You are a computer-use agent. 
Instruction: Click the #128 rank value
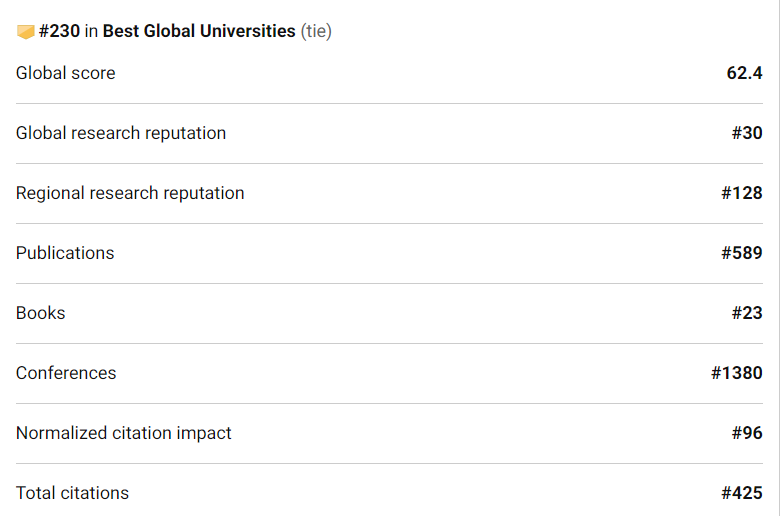point(742,193)
